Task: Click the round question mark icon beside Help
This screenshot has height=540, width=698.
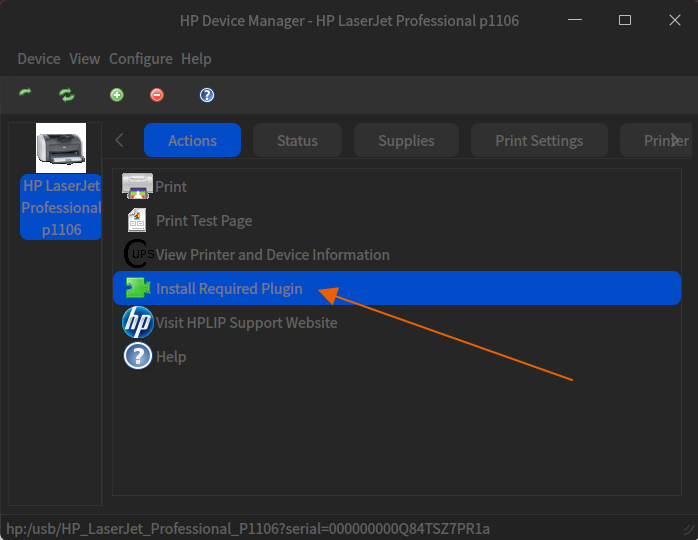Action: coord(138,356)
